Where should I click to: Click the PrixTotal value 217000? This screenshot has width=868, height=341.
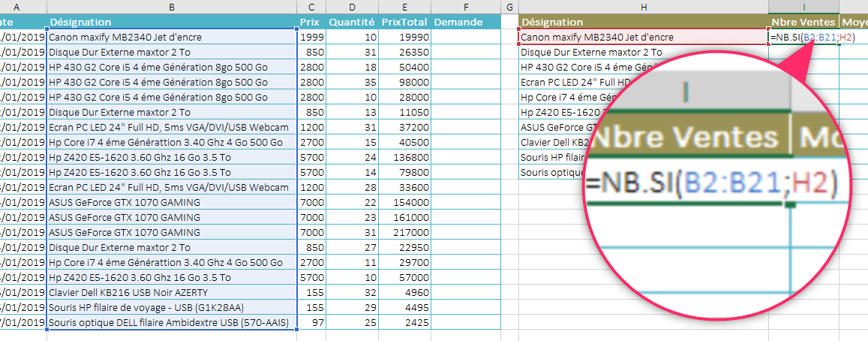click(404, 232)
